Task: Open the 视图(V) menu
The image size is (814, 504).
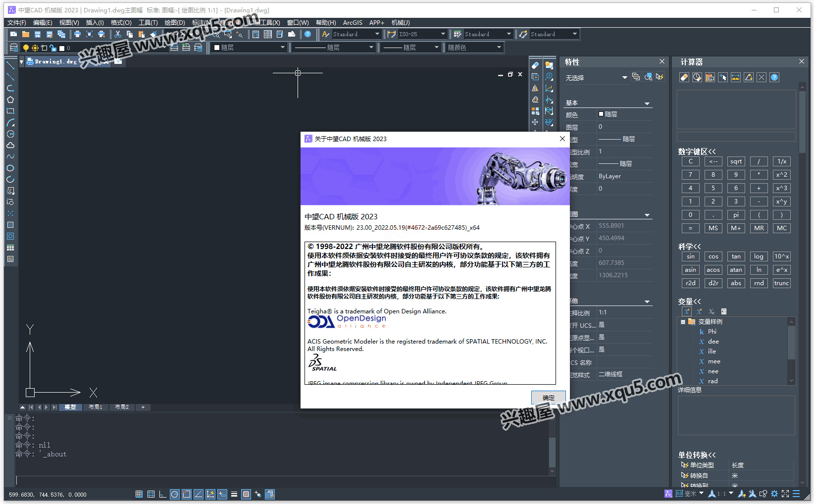Action: point(69,23)
